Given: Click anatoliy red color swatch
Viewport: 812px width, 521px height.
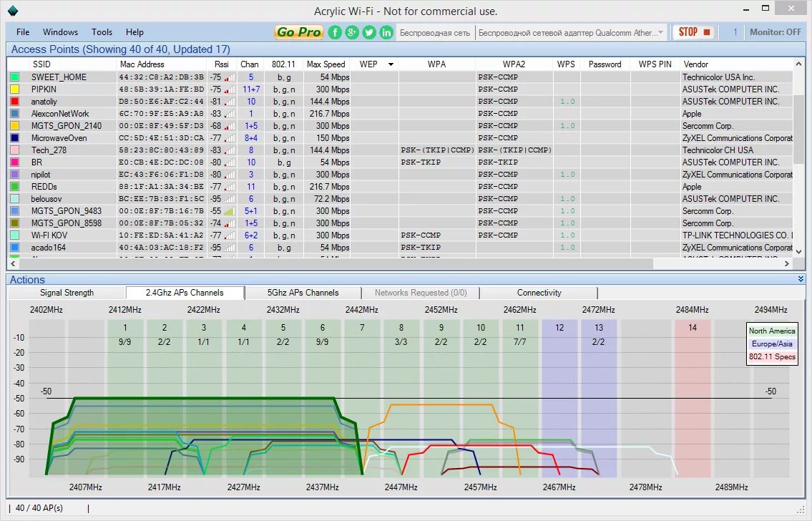Looking at the screenshot, I should [x=14, y=102].
